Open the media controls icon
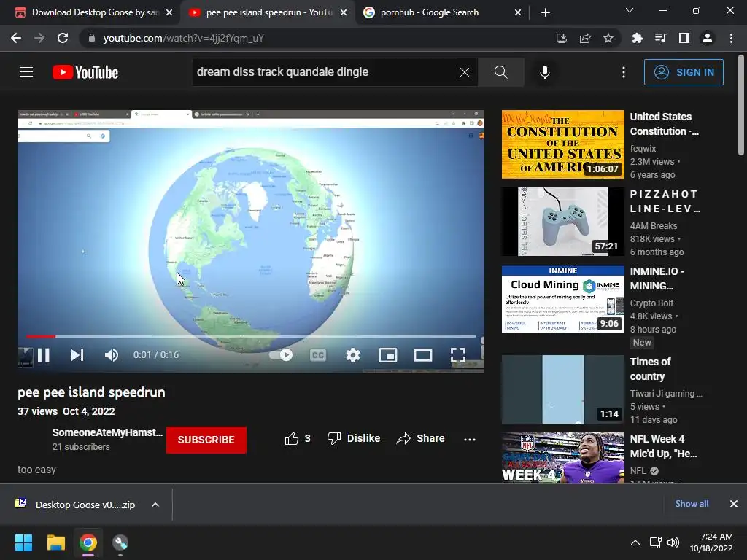747x560 pixels. click(x=660, y=38)
